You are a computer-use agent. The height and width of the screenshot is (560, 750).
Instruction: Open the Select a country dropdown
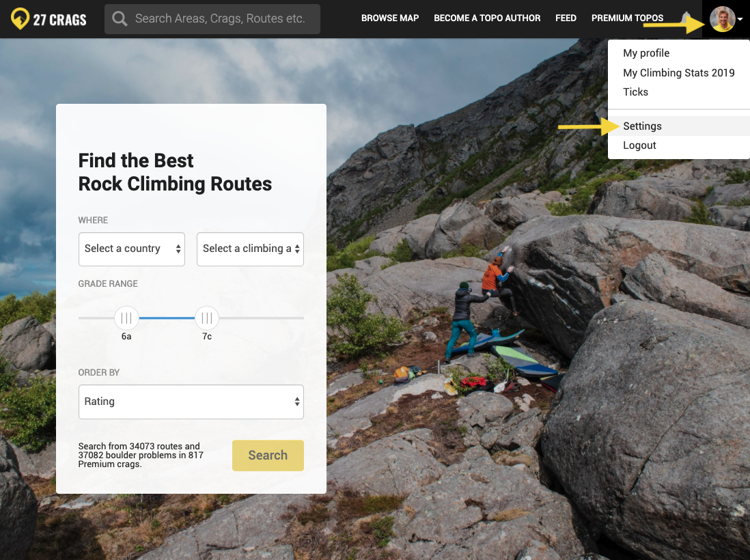pos(132,249)
